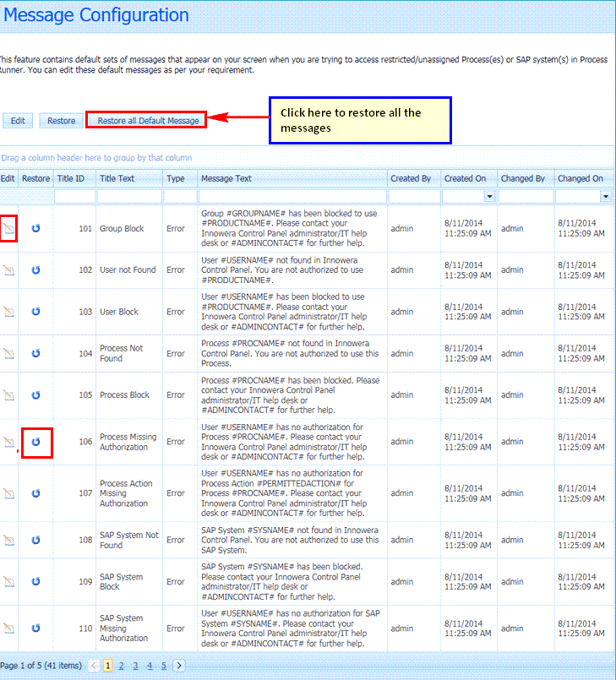
Task: Click the Edit button
Action: [18, 121]
